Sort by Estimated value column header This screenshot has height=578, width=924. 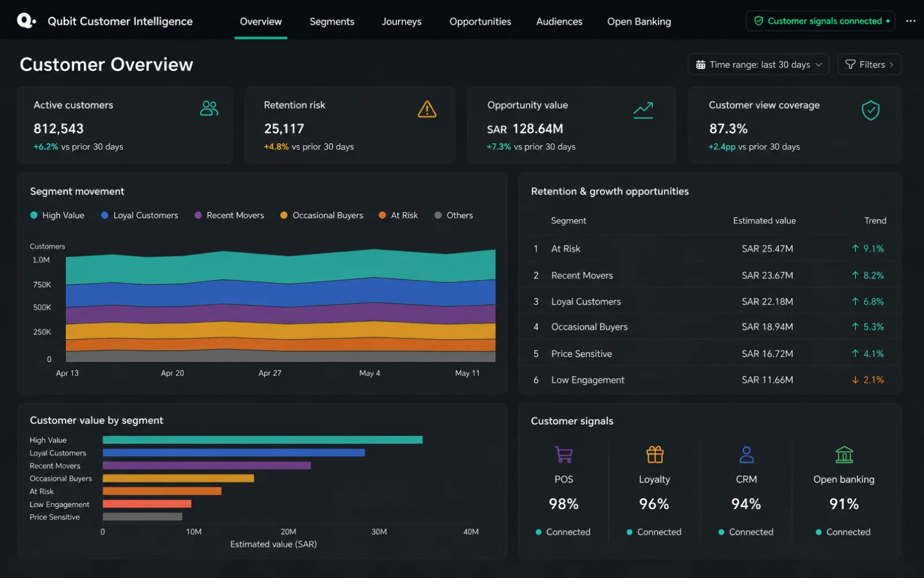point(764,220)
